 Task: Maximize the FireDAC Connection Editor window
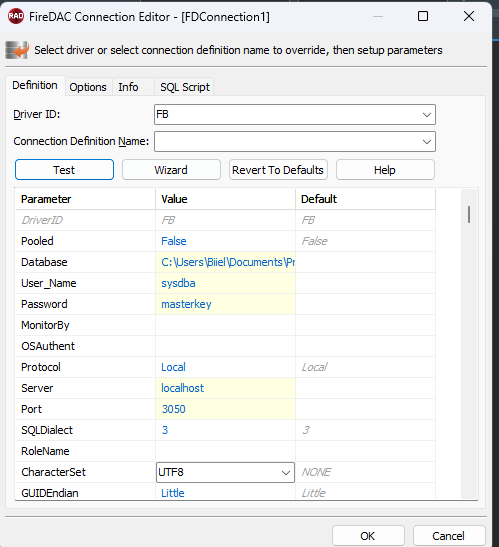(x=423, y=16)
